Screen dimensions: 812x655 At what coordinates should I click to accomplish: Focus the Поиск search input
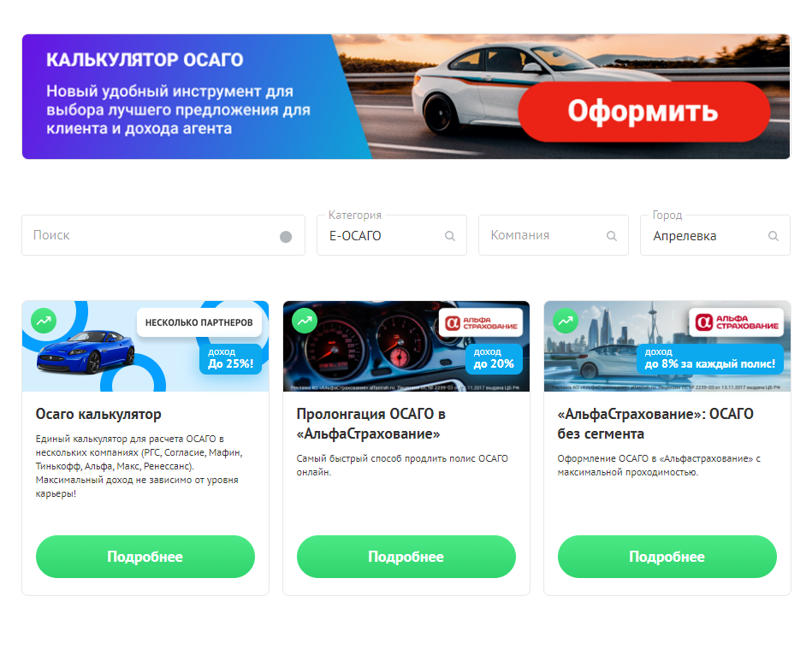163,235
